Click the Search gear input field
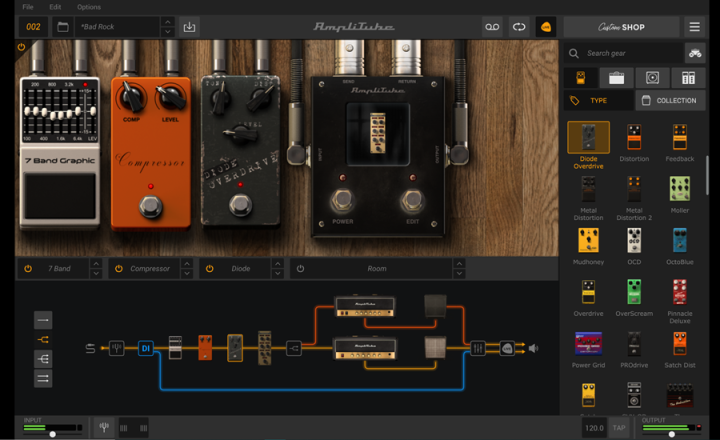This screenshot has height=440, width=720. coord(624,53)
